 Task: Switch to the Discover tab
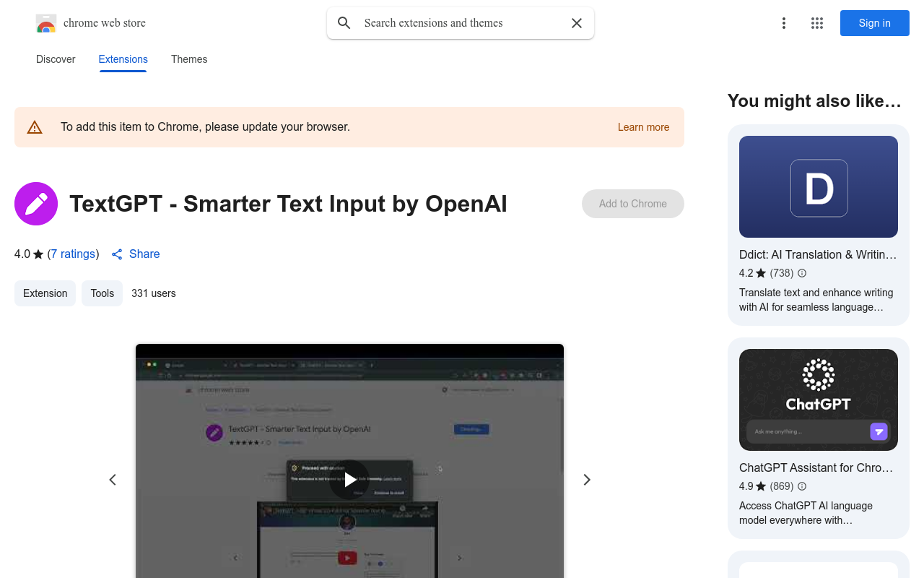[x=56, y=59]
